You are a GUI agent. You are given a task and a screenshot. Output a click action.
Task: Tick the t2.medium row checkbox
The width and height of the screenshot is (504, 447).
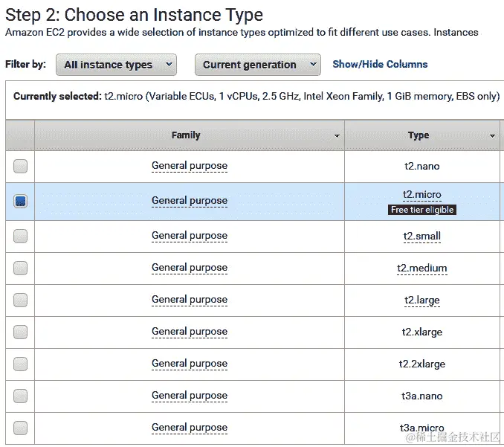pos(20,268)
